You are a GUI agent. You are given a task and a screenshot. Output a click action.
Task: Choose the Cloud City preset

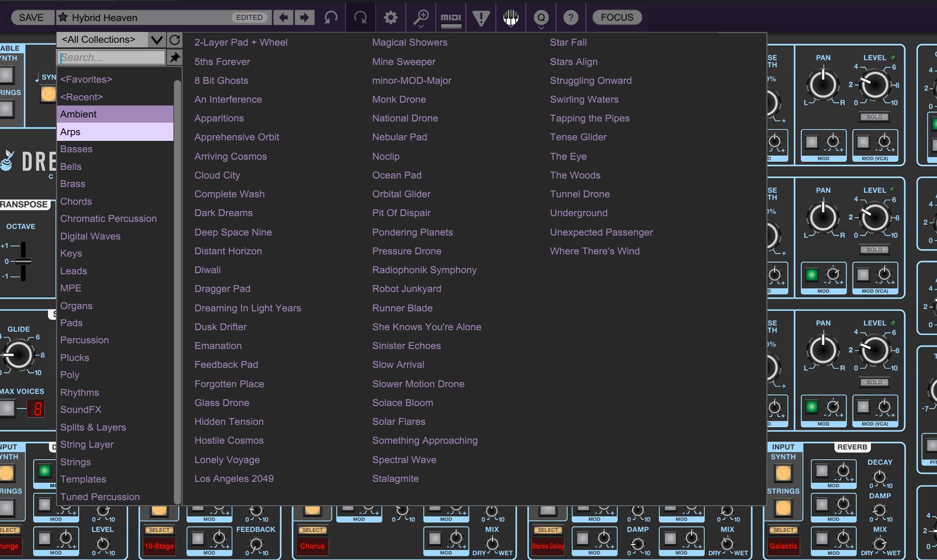[217, 175]
